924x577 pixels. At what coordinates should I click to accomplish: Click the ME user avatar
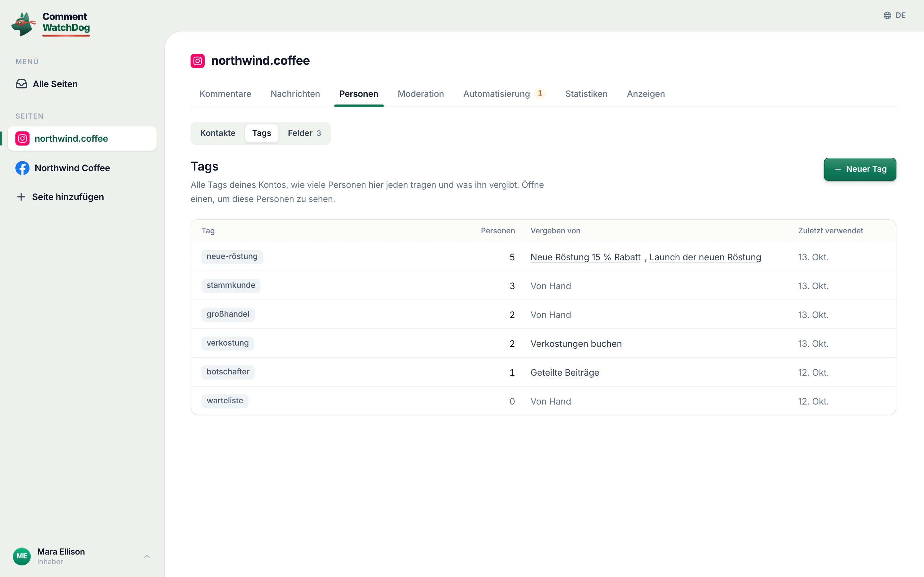pyautogui.click(x=22, y=556)
